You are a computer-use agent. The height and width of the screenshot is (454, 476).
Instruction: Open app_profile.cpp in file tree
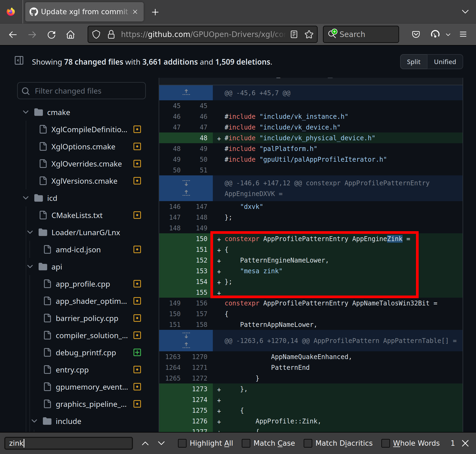(x=83, y=284)
